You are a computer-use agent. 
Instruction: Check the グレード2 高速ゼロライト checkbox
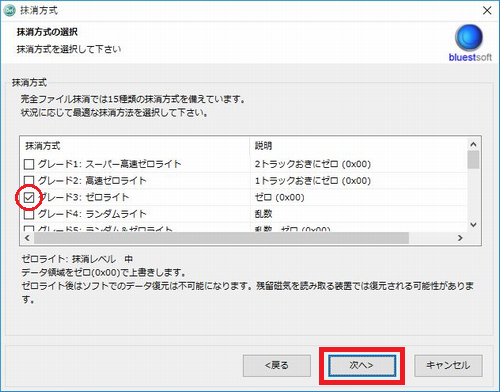[29, 181]
